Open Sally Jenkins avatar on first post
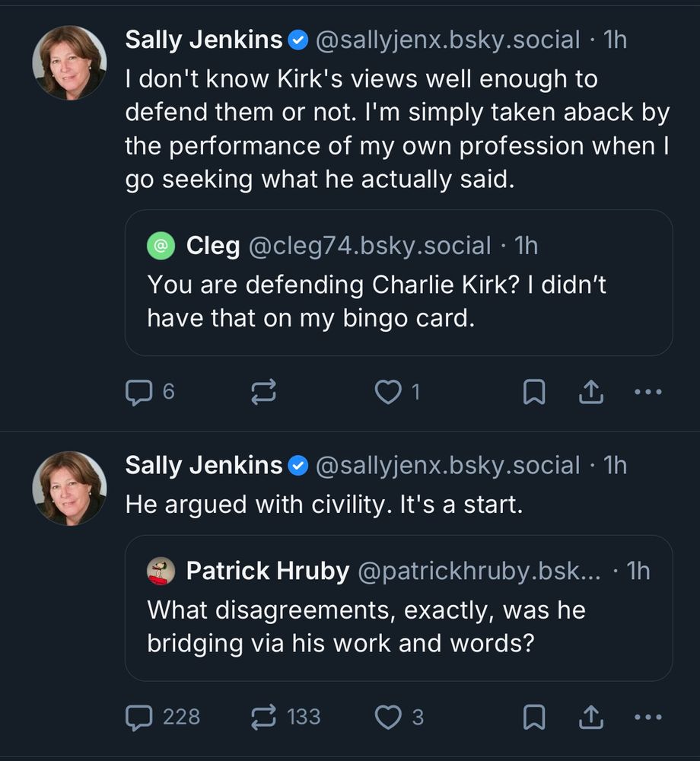Screen dimensions: 700x761 tap(69, 63)
